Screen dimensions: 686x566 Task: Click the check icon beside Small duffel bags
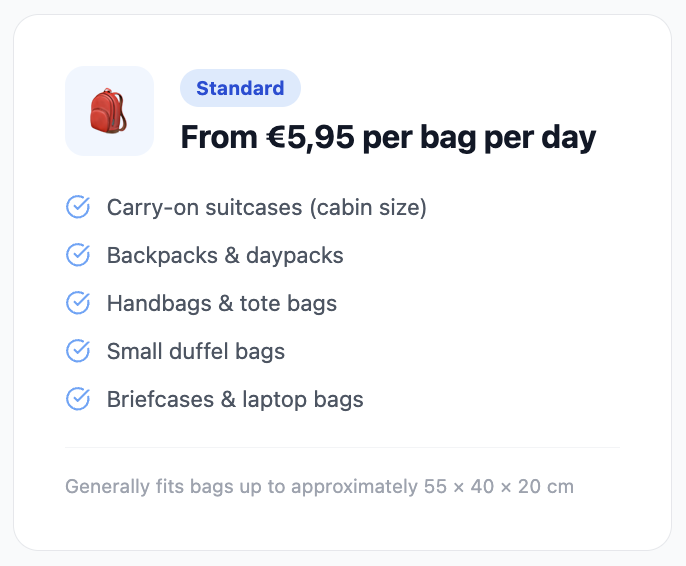78,351
